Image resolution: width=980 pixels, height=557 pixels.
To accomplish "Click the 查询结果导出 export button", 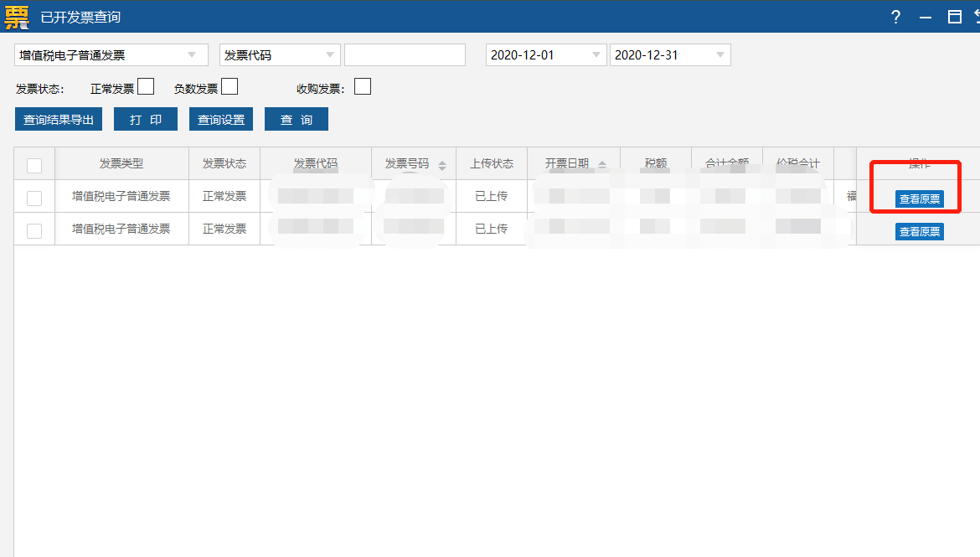I will click(59, 120).
